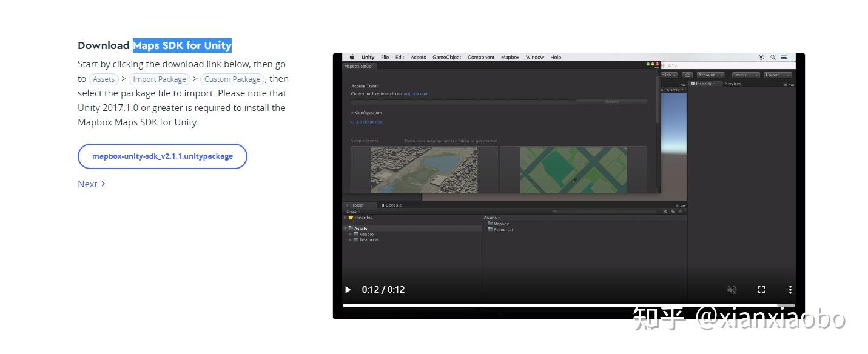868x354 pixels.
Task: Open the Edit menu in Unity
Action: click(x=400, y=58)
